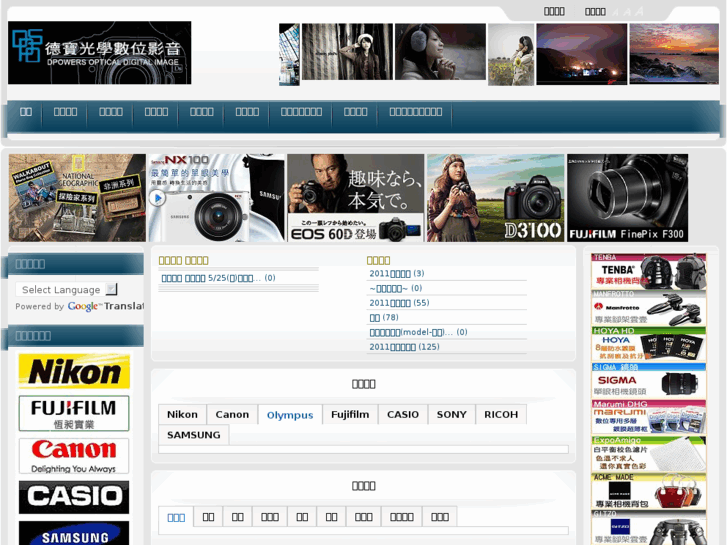Open the Samsung brand logo in sidebar
This screenshot has width=727, height=545.
(x=74, y=533)
